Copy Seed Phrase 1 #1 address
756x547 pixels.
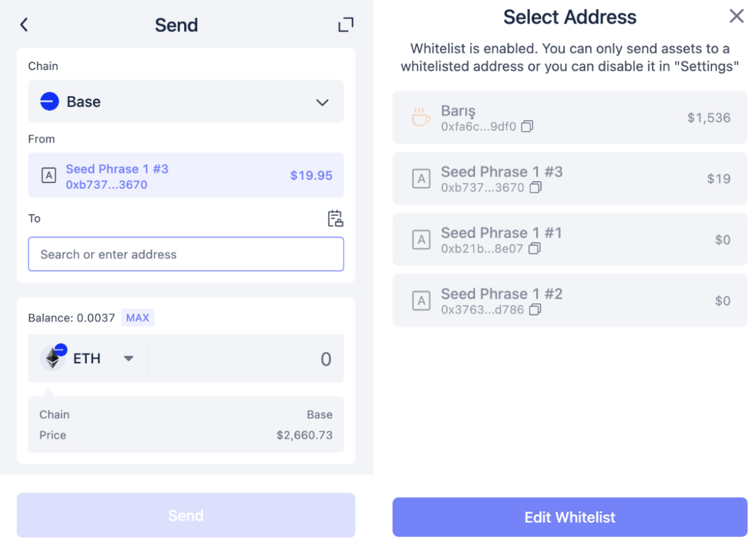(534, 249)
